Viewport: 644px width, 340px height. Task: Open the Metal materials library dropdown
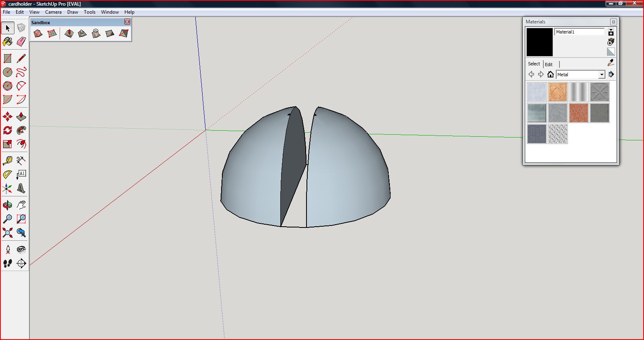602,75
